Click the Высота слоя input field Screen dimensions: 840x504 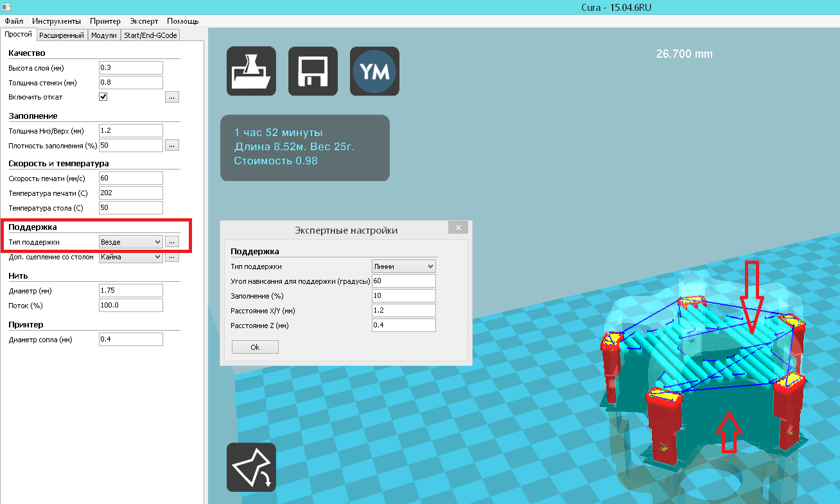click(131, 68)
